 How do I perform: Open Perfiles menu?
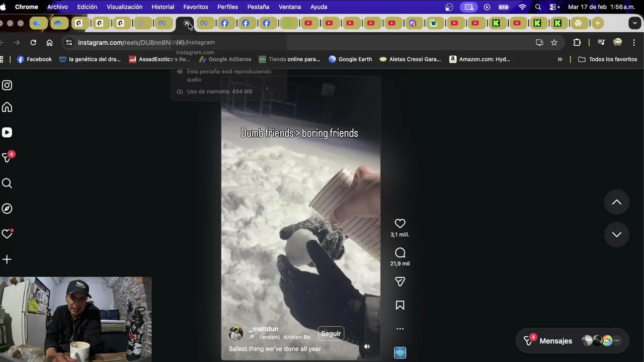pos(227,7)
